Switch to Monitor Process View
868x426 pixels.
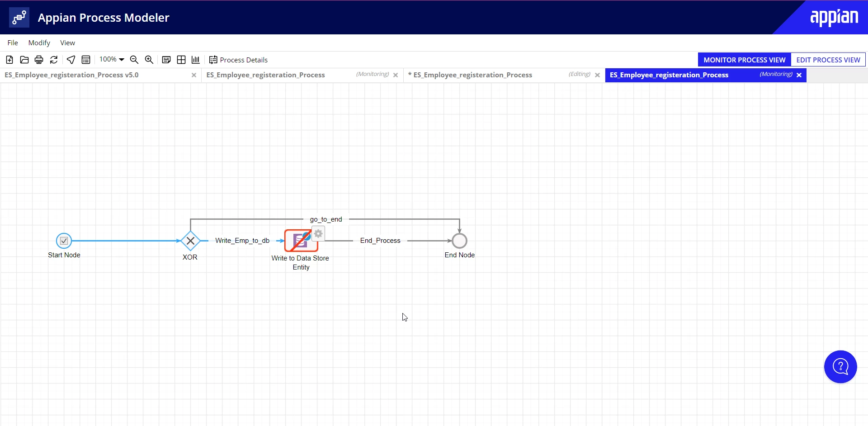(x=745, y=60)
